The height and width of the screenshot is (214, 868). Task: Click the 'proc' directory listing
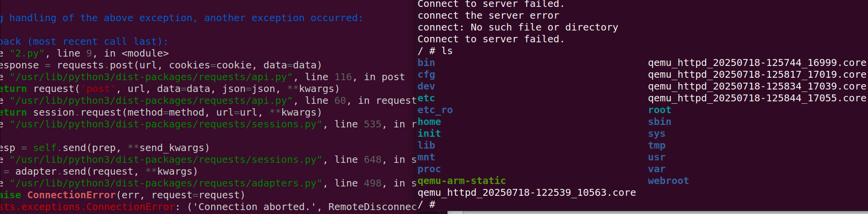[429, 169]
